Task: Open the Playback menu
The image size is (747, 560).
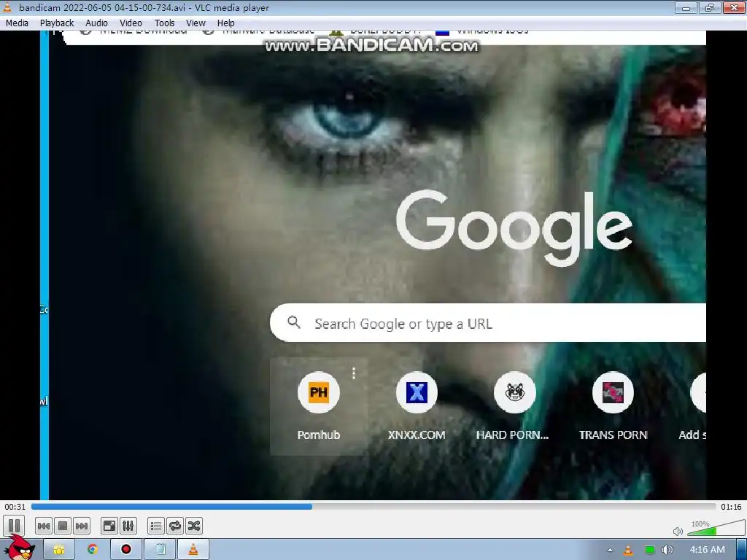Action: tap(57, 23)
